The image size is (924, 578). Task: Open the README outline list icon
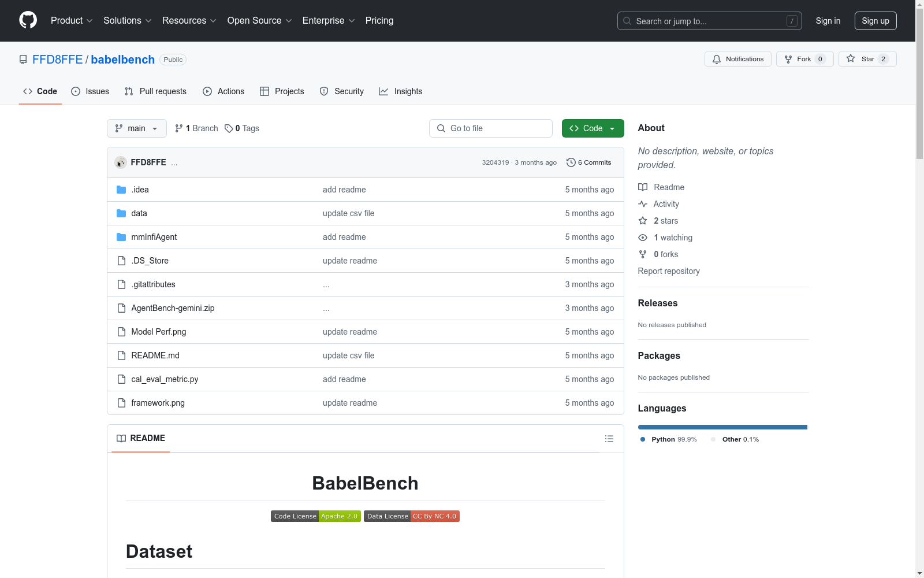(x=609, y=439)
